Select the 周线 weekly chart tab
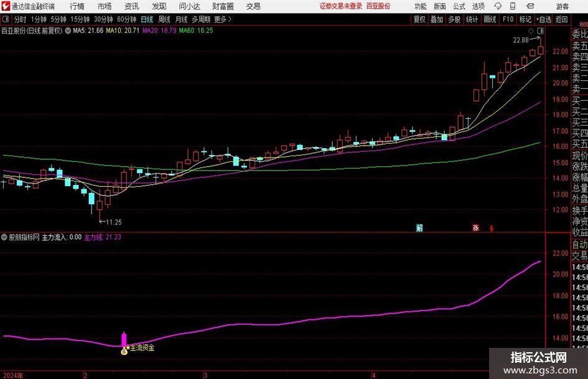 pyautogui.click(x=164, y=19)
